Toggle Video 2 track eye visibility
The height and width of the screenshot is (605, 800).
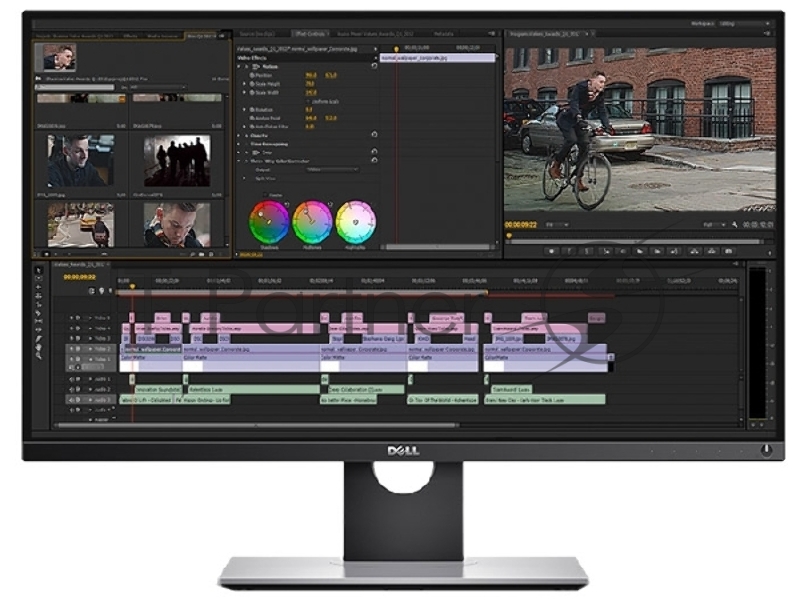73,349
